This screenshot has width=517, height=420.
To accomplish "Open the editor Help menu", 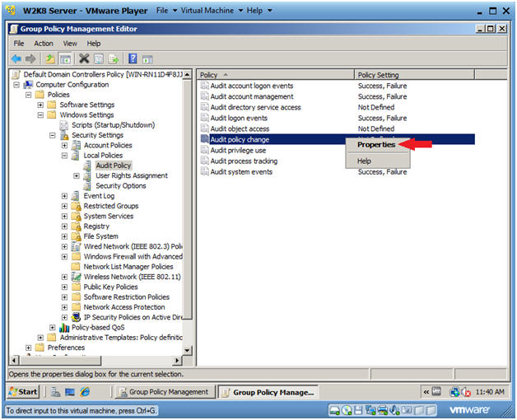I will (x=94, y=44).
